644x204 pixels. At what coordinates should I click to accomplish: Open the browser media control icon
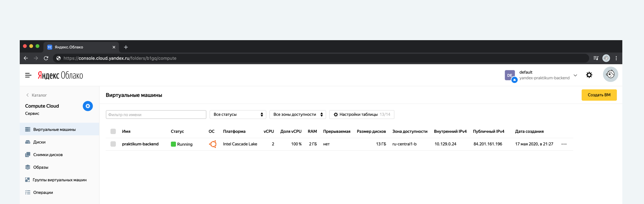(596, 58)
